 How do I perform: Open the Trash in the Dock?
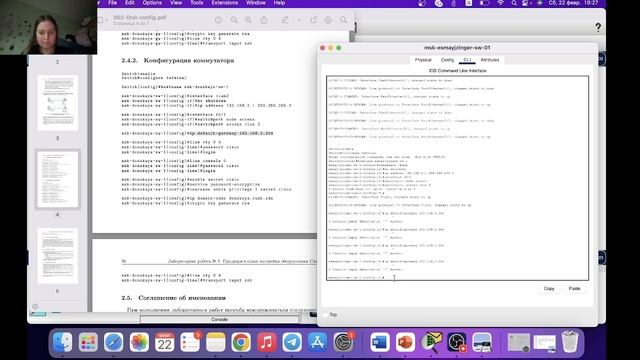[x=570, y=342]
